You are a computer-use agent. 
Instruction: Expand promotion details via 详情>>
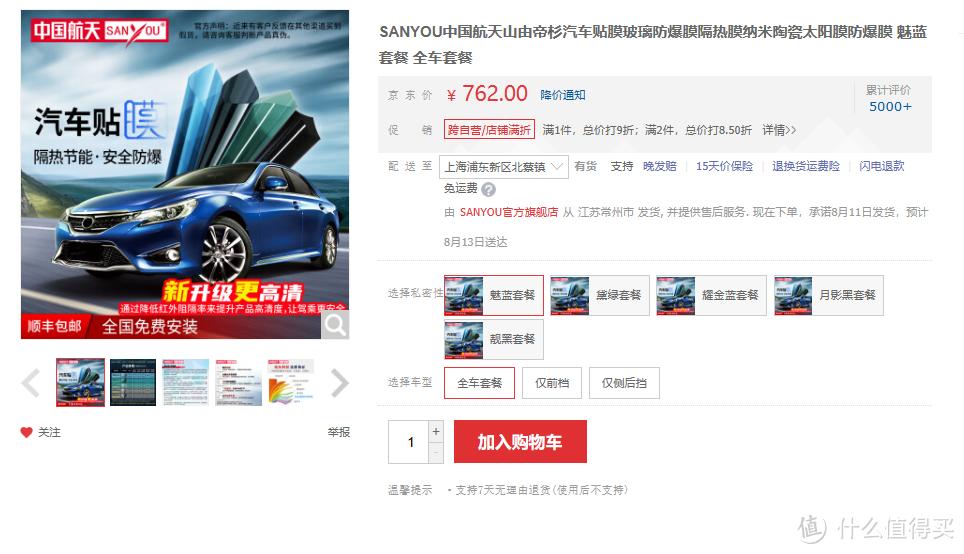coord(779,130)
